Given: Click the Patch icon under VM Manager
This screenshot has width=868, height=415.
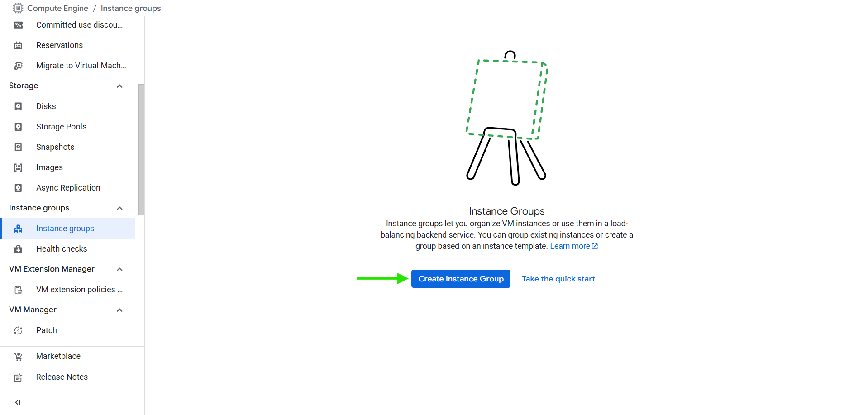Looking at the screenshot, I should tap(18, 330).
